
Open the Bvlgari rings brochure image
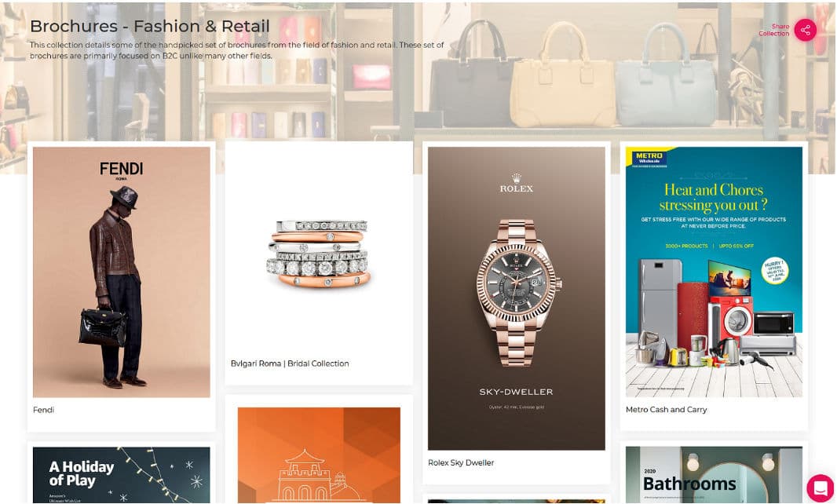319,253
